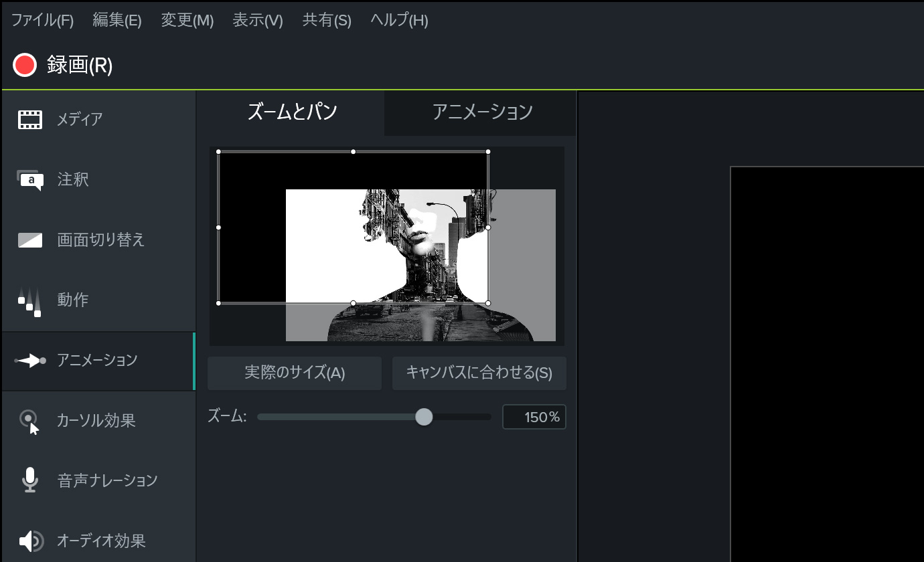Screen dimensions: 924x562
Task: Click the red record button icon
Action: [x=25, y=65]
